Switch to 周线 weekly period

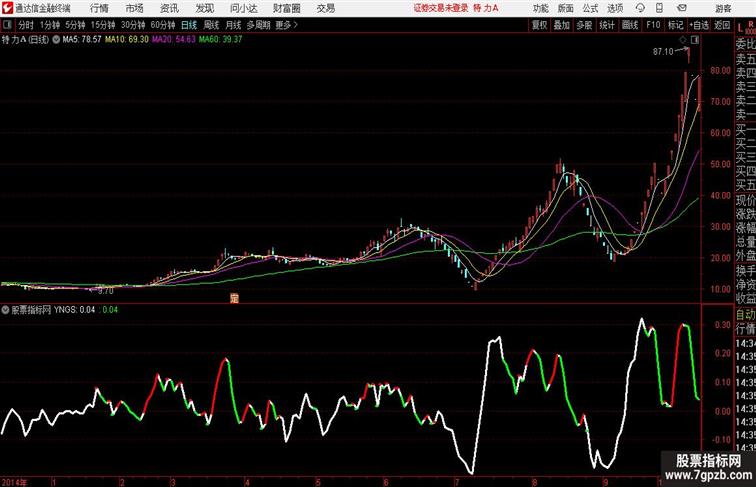tap(211, 25)
